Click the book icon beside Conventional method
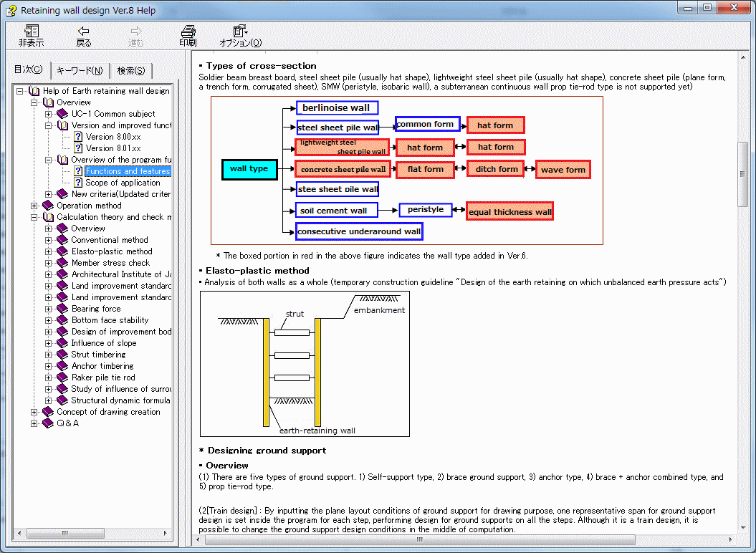 [62, 240]
